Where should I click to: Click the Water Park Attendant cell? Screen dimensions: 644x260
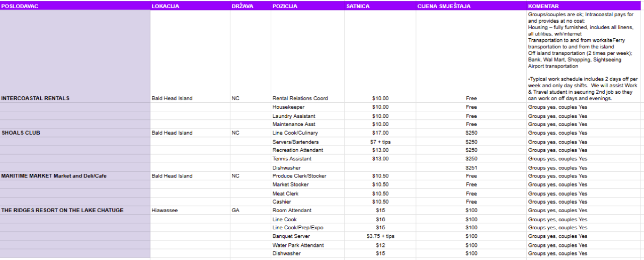[308, 245]
